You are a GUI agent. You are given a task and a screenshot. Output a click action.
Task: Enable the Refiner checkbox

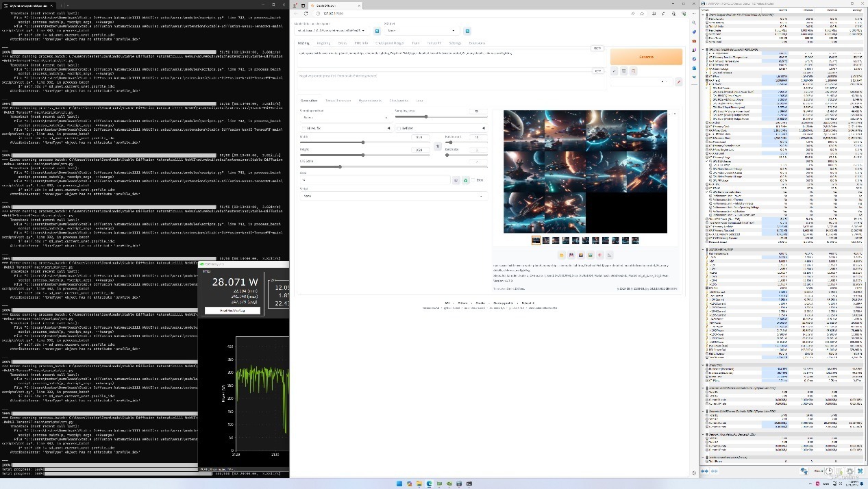coord(399,128)
